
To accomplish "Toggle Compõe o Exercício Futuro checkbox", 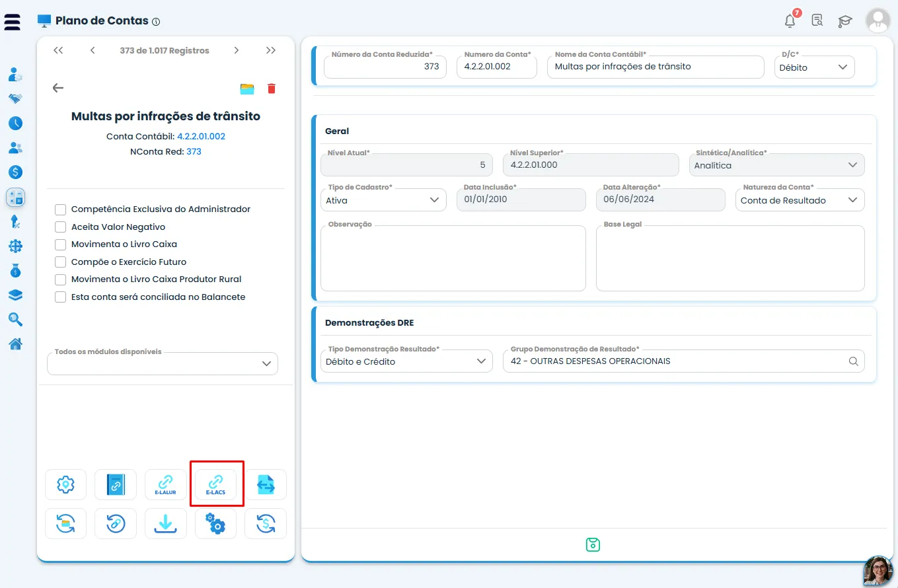I will point(60,262).
